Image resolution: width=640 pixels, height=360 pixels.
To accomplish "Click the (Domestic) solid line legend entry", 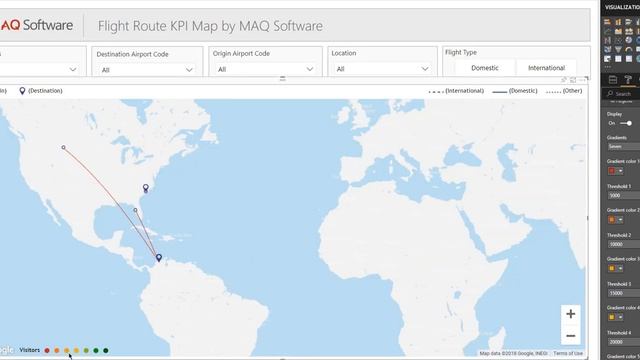I will pos(515,91).
